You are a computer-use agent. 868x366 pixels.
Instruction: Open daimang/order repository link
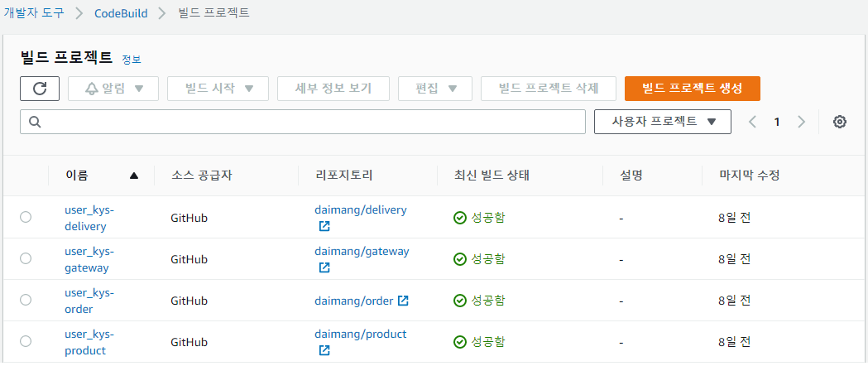353,301
